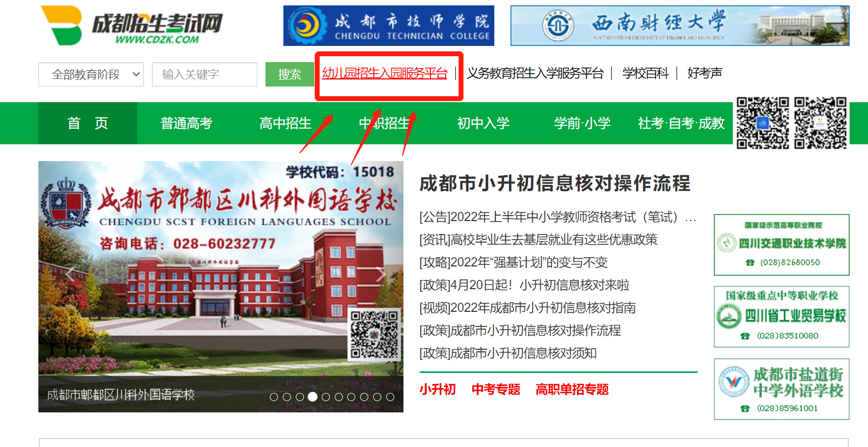This screenshot has height=447, width=868.
Task: Switch to the 中考专题 topic tab
Action: coord(496,389)
